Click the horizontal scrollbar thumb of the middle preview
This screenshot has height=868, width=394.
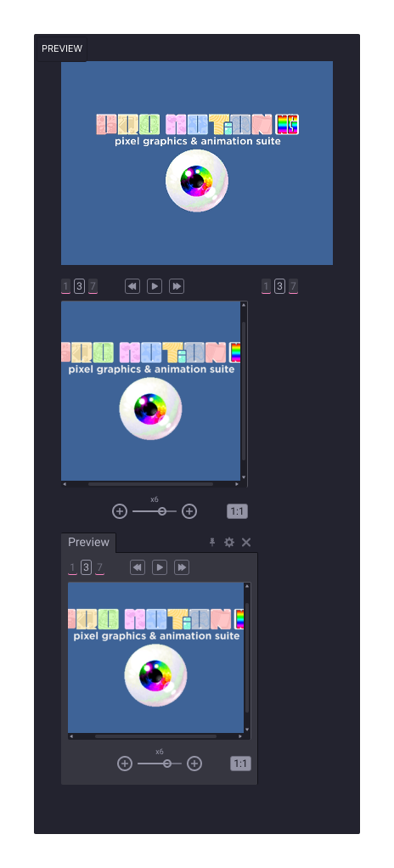coord(150,484)
